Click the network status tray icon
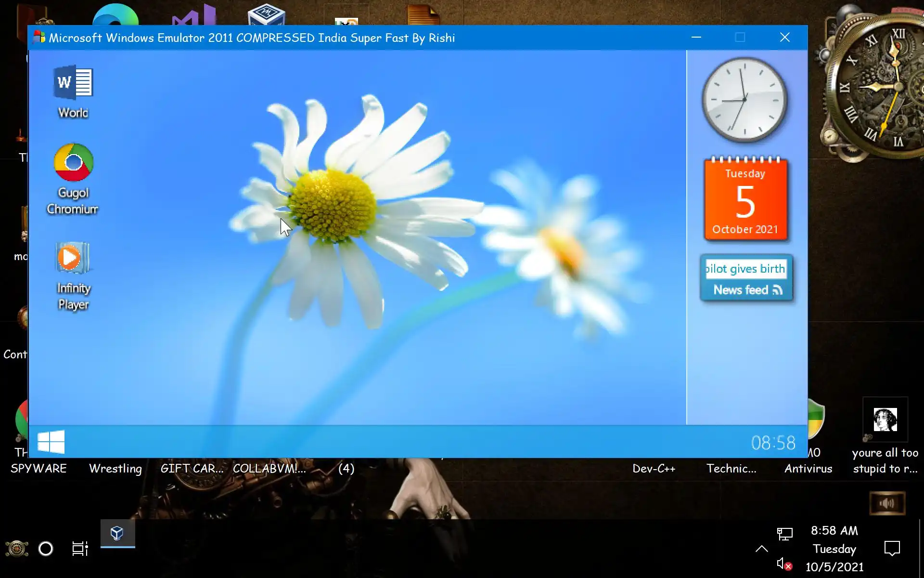Viewport: 924px width, 578px height. [784, 533]
